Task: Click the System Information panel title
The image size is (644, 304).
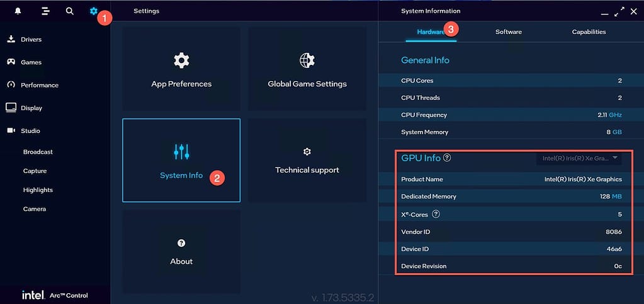Action: point(431,11)
